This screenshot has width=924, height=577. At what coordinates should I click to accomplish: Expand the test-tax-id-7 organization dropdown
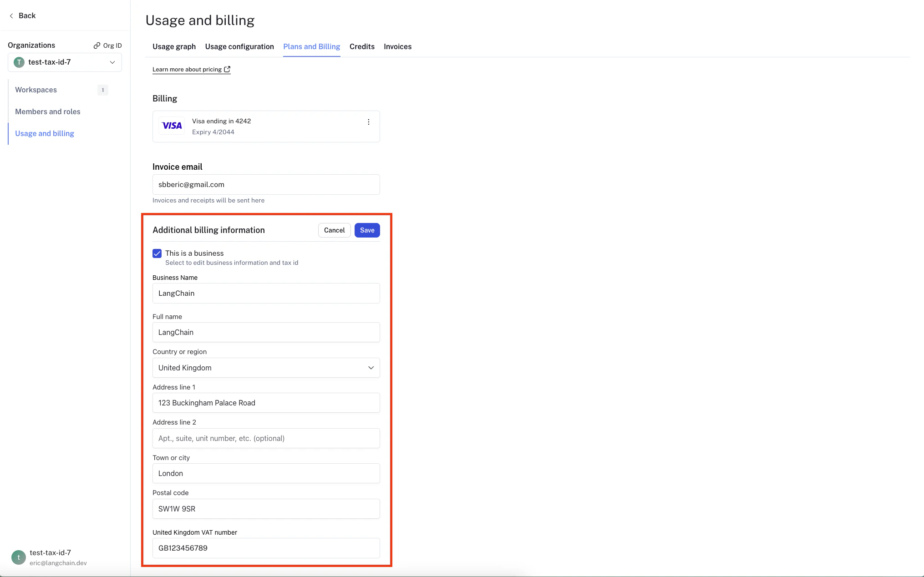tap(112, 62)
